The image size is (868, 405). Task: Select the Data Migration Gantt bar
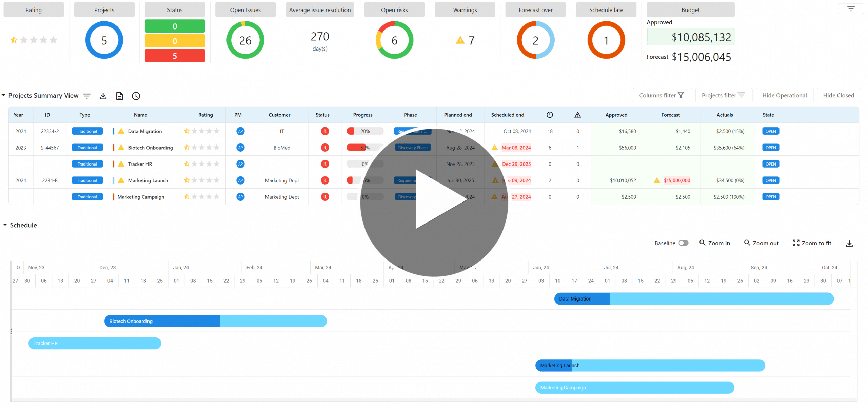[x=694, y=298]
